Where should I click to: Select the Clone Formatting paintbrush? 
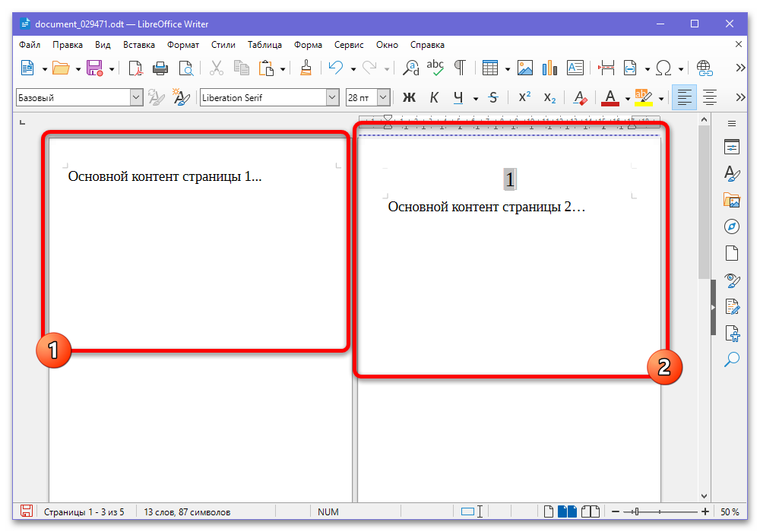click(x=306, y=68)
